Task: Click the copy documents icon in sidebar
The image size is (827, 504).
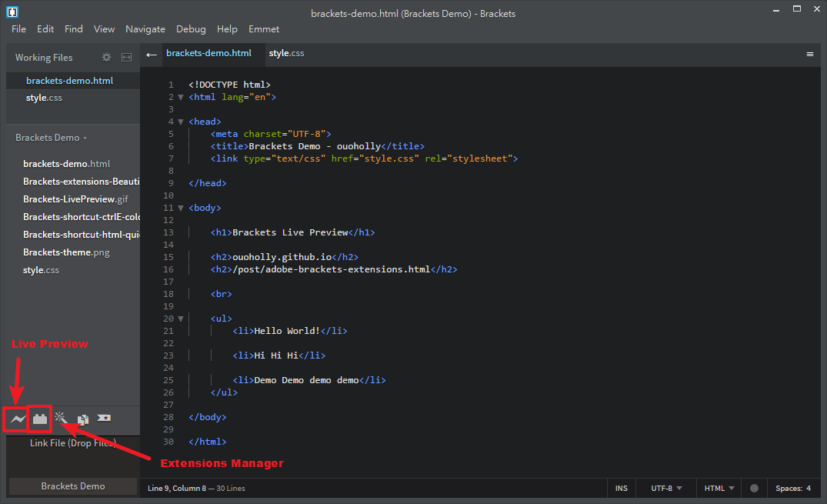Action: click(x=82, y=419)
